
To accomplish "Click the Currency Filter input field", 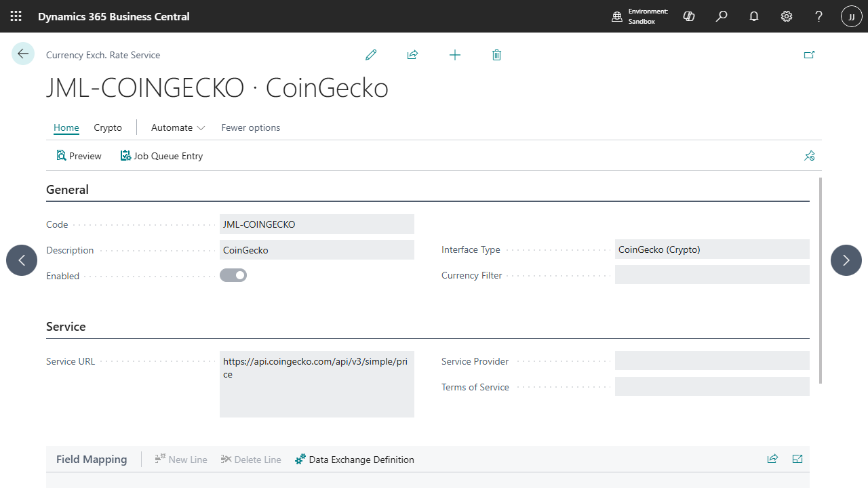I will click(x=711, y=274).
